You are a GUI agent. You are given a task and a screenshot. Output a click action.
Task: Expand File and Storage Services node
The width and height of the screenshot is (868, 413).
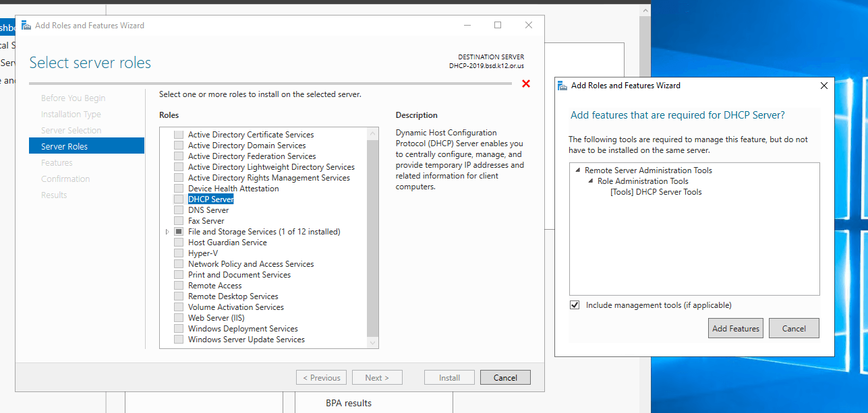[x=167, y=232]
